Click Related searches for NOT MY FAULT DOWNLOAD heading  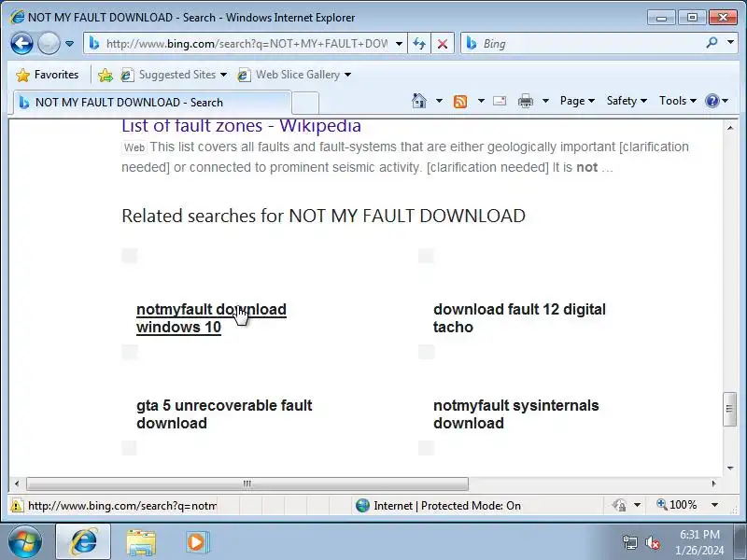(323, 216)
